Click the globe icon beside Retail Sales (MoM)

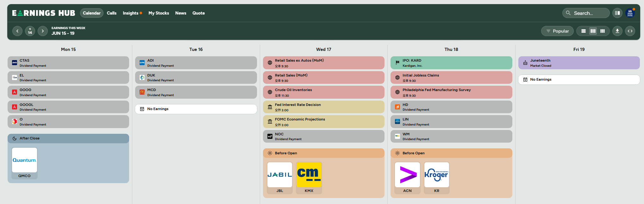pyautogui.click(x=270, y=77)
